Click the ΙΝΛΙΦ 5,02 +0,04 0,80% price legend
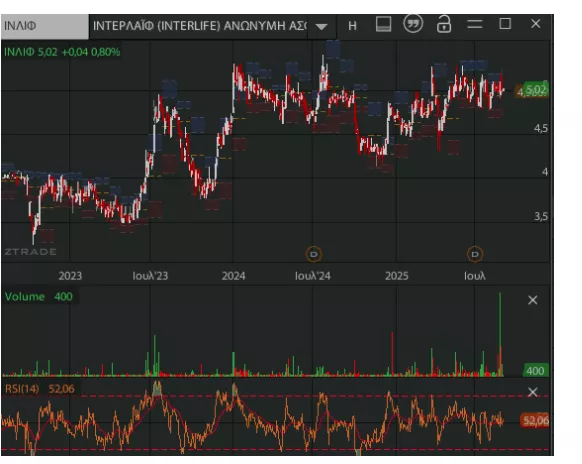 tap(62, 52)
